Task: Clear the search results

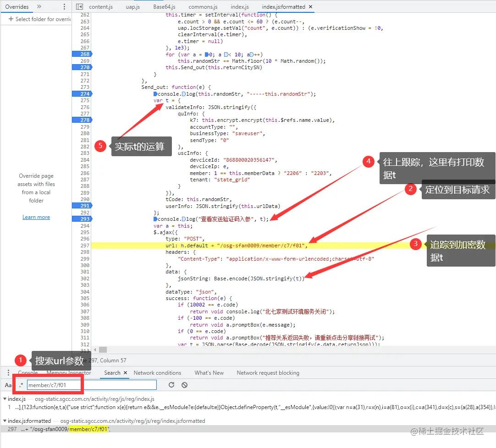Action: tap(184, 385)
